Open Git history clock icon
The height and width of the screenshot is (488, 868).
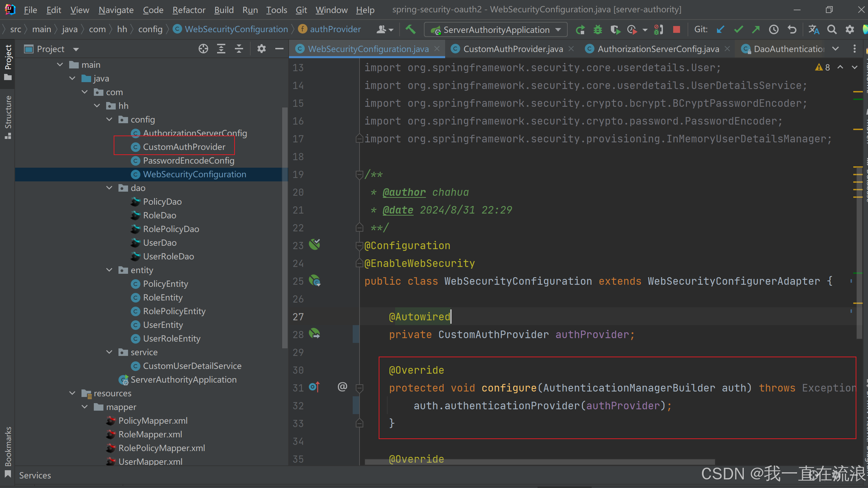[x=773, y=30]
